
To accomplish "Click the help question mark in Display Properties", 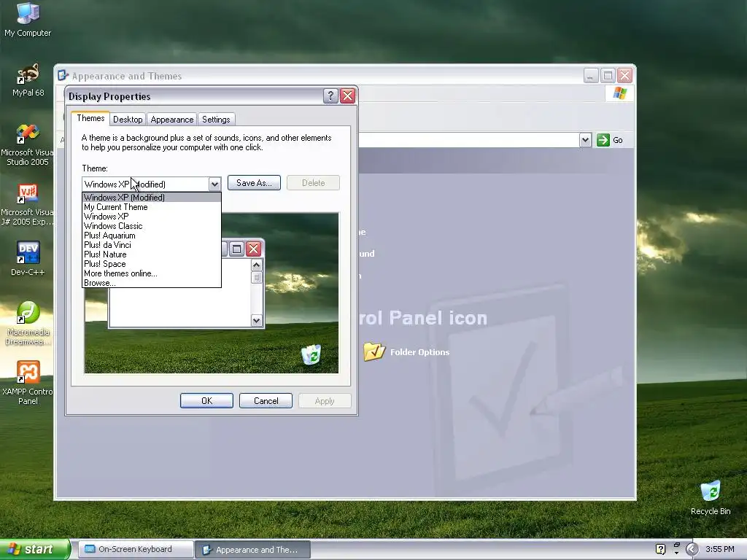I will pyautogui.click(x=330, y=96).
